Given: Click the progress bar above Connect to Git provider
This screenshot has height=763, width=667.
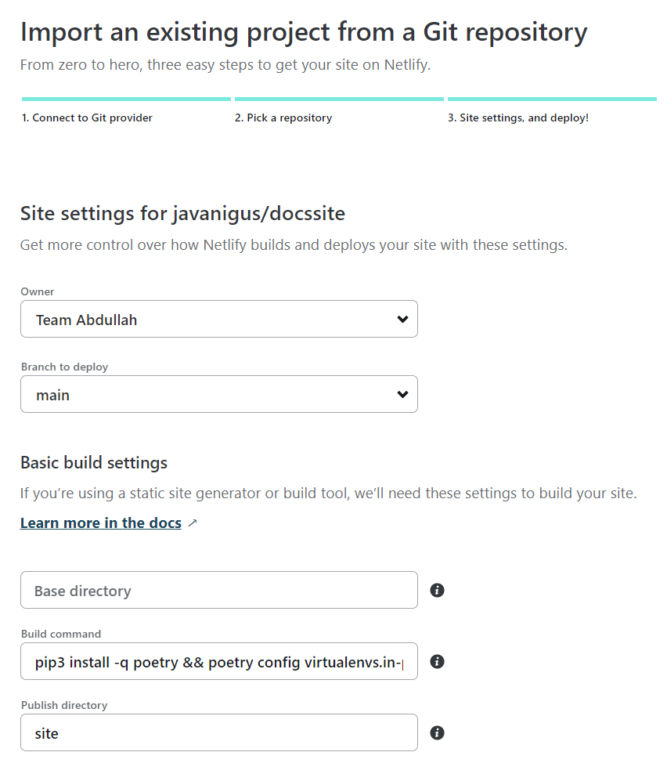Looking at the screenshot, I should 126,99.
